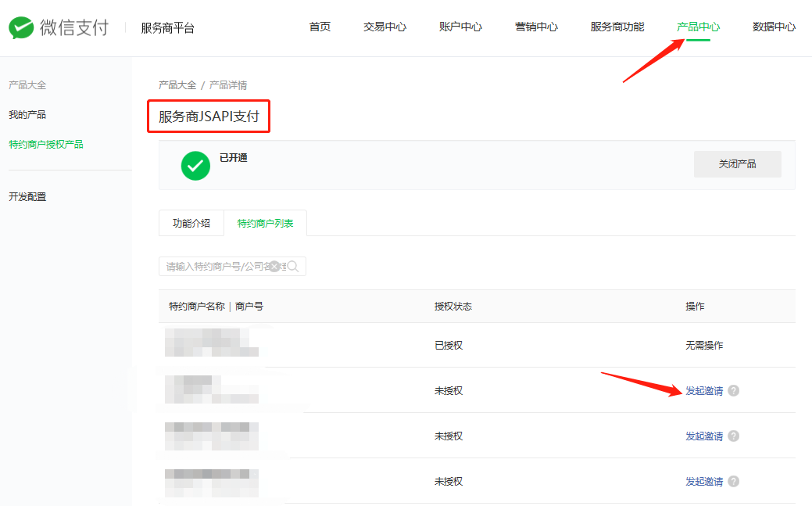Click the green 已开通 check status icon
This screenshot has width=812, height=506.
[x=195, y=166]
